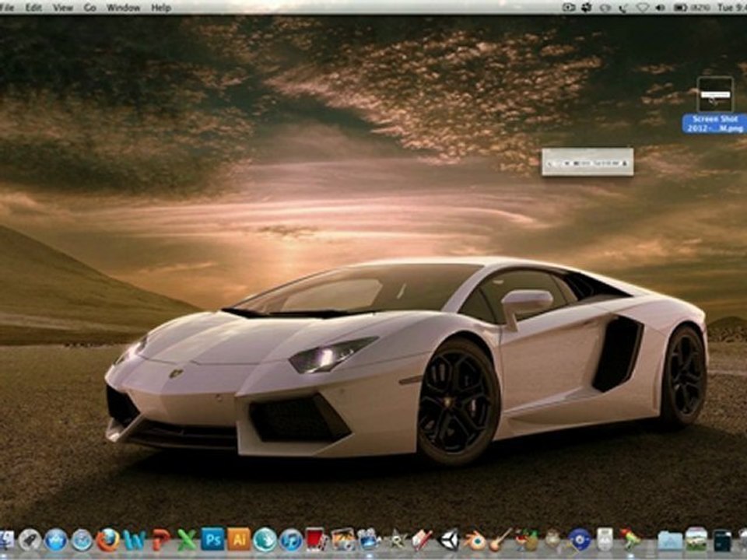The height and width of the screenshot is (560, 747).
Task: Open the Go menu
Action: [x=90, y=8]
